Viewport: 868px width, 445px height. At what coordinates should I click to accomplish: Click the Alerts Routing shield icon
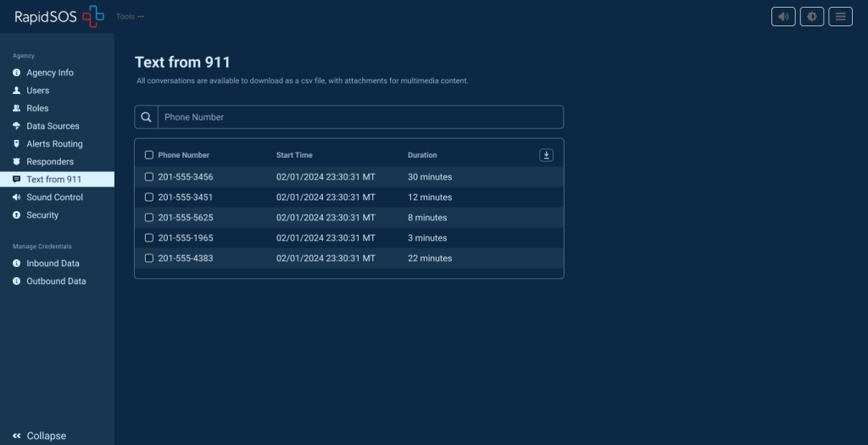(x=17, y=144)
